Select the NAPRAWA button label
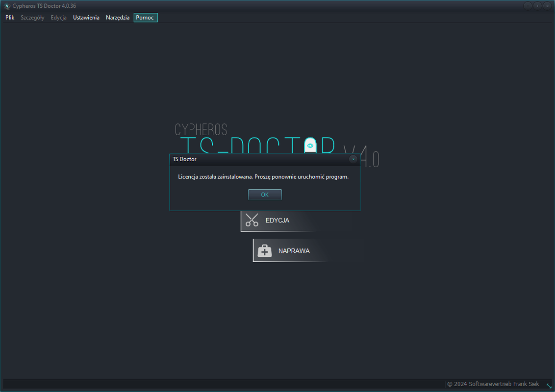 (294, 251)
